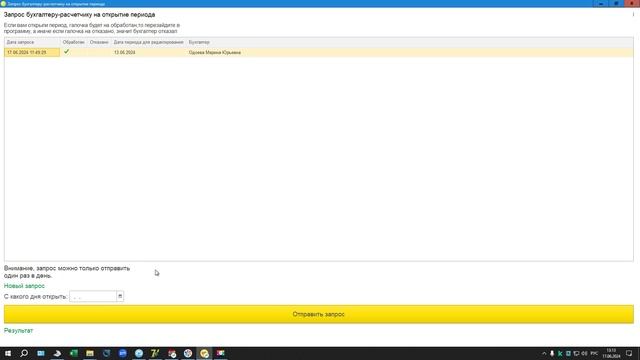The image size is (640, 360).
Task: Switch the РУС input language indicator
Action: coord(594,353)
